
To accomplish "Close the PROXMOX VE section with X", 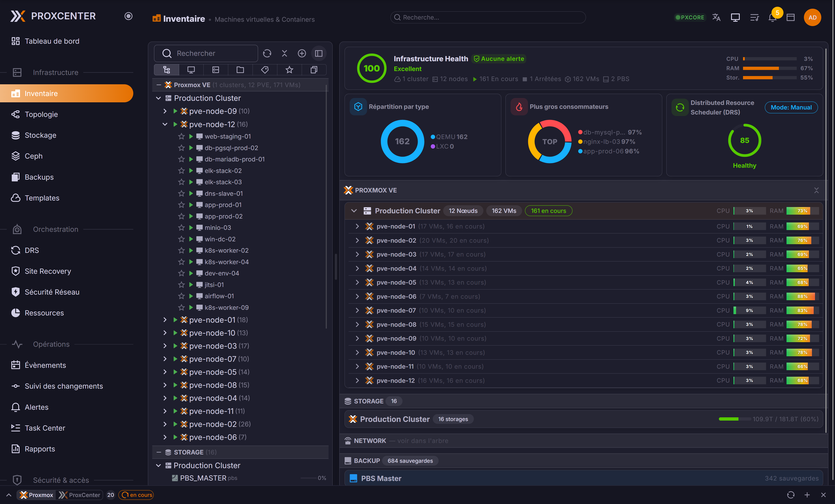I will pyautogui.click(x=816, y=190).
